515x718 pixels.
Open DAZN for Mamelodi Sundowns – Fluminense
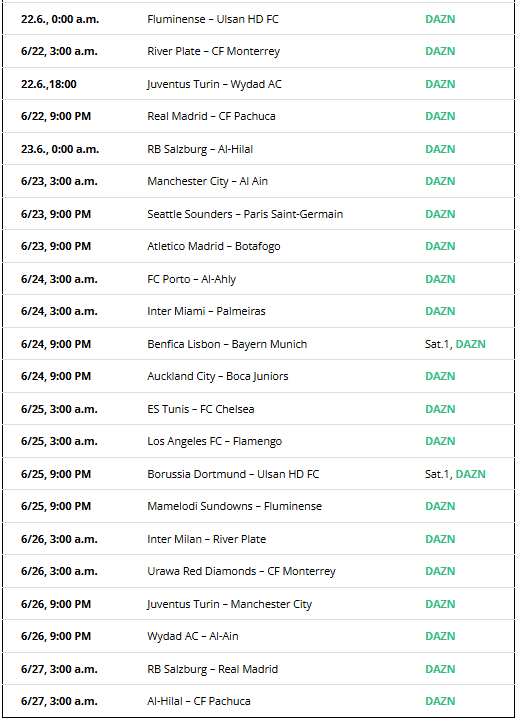(x=440, y=506)
